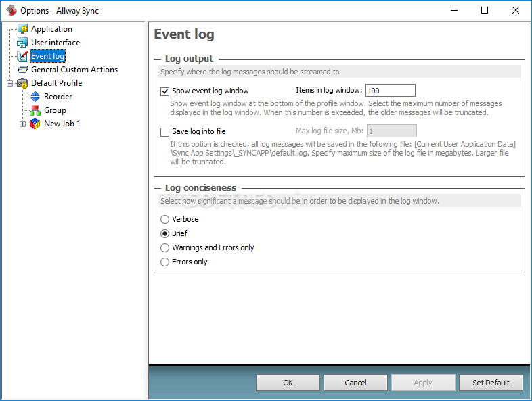Click the 'Items in log window:' label
This screenshot has width=532, height=401.
click(x=329, y=90)
